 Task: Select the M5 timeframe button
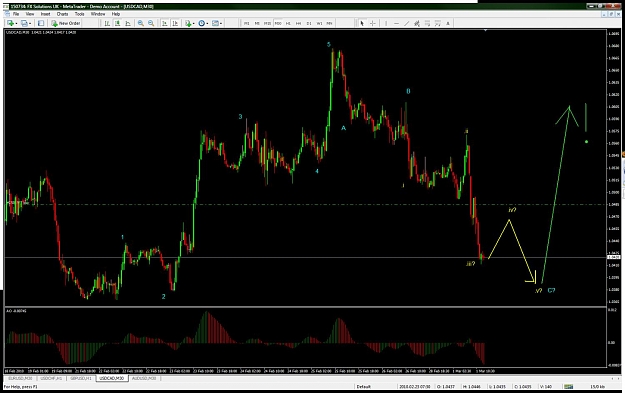257,24
